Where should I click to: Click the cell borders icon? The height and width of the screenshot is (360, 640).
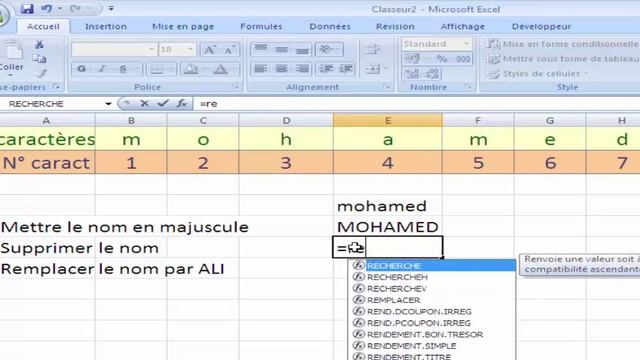point(157,69)
